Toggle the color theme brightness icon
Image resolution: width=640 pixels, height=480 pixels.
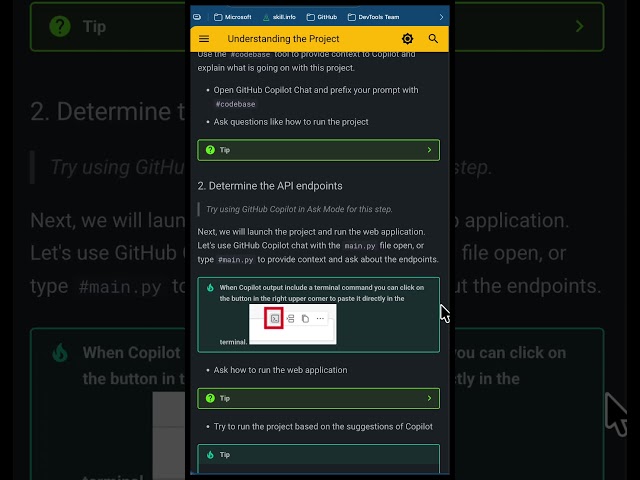coord(407,39)
